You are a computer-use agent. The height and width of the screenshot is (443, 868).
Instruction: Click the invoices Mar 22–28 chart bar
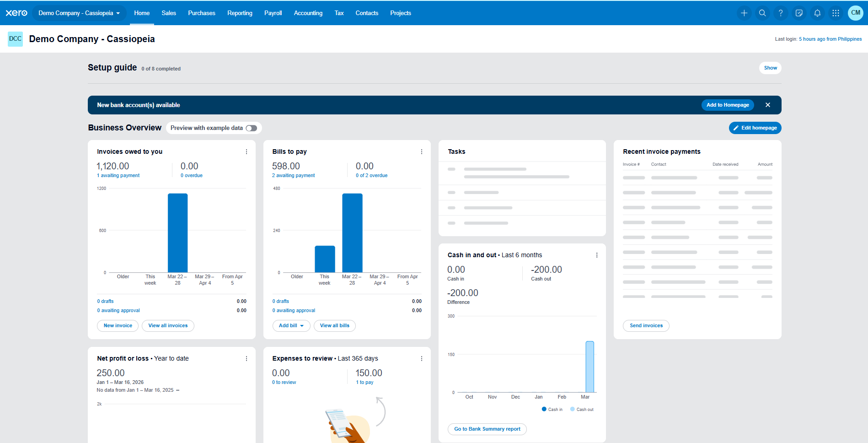coord(177,233)
